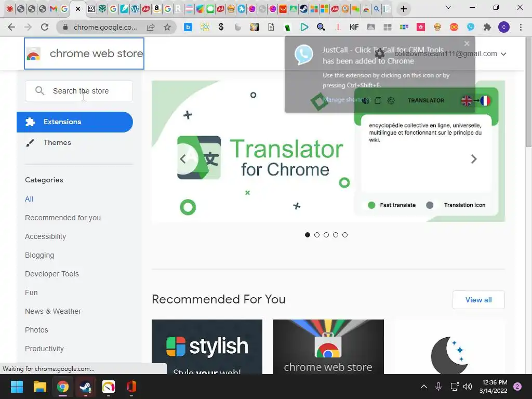Show hidden system tray icons
Screen dimensions: 532x399
(x=424, y=387)
